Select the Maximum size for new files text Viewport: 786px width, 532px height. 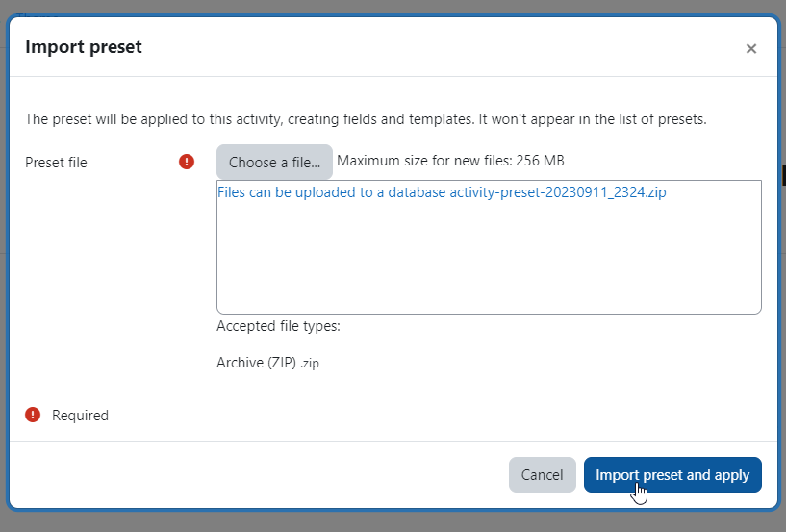450,161
